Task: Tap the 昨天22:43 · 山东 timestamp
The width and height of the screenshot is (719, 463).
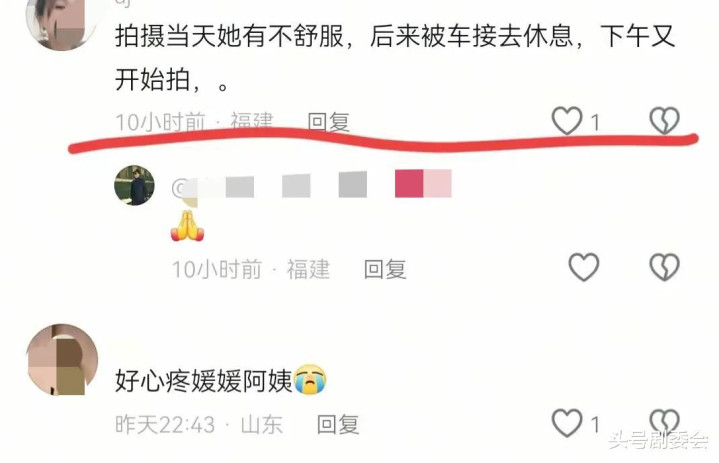Action: [x=199, y=424]
